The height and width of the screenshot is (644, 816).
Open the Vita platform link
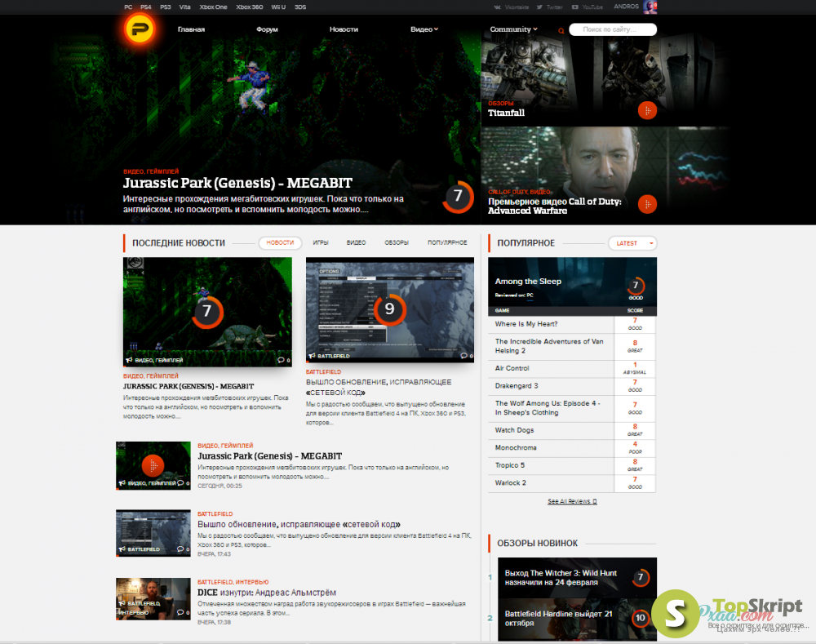click(184, 7)
